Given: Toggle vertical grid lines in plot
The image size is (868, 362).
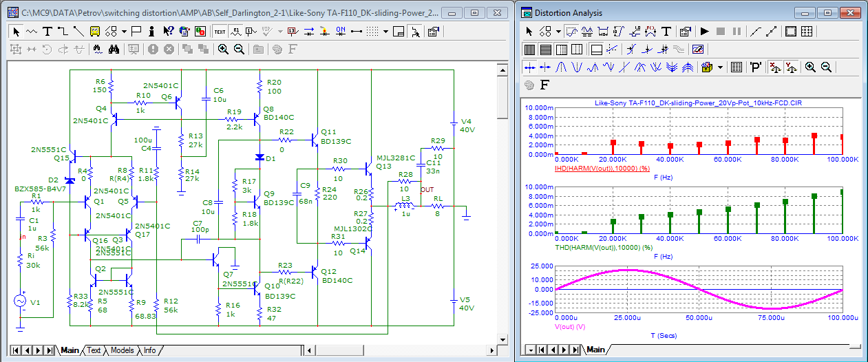Looking at the screenshot, I should (529, 49).
